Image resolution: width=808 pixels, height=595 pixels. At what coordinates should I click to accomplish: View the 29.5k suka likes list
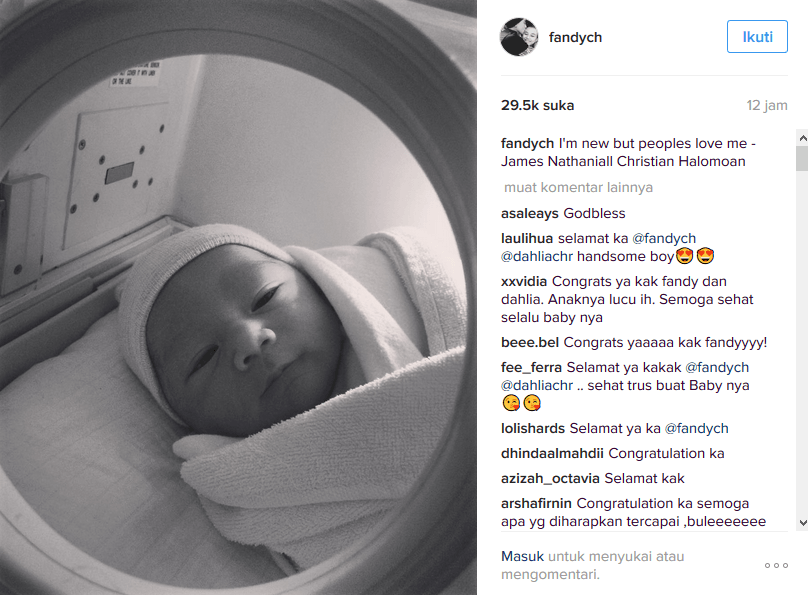537,106
